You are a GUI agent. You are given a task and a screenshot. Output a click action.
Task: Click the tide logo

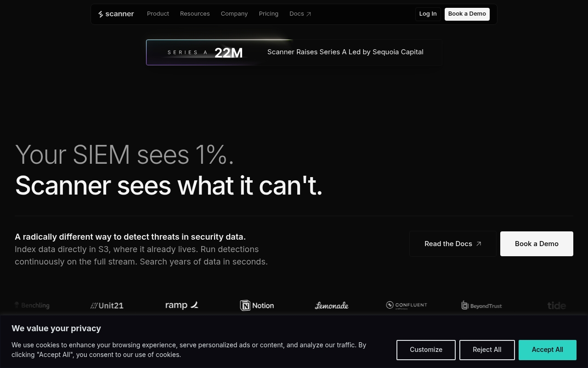[x=556, y=305]
